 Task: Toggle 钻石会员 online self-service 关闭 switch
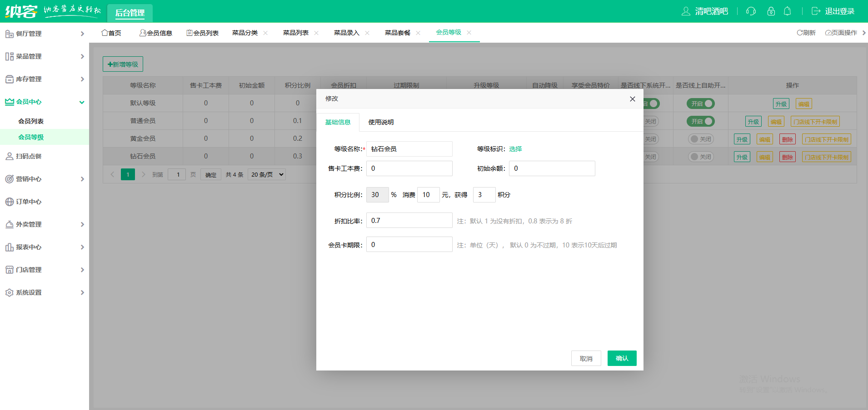tap(700, 157)
